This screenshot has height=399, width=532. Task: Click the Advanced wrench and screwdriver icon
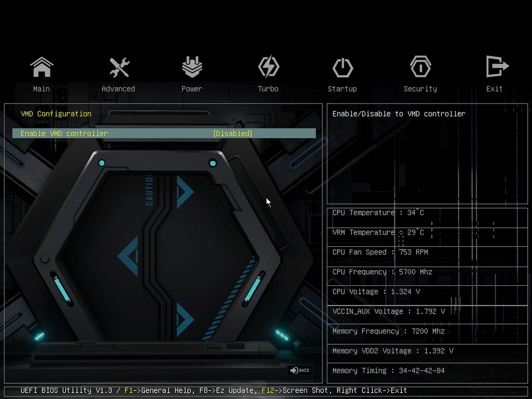(x=119, y=67)
